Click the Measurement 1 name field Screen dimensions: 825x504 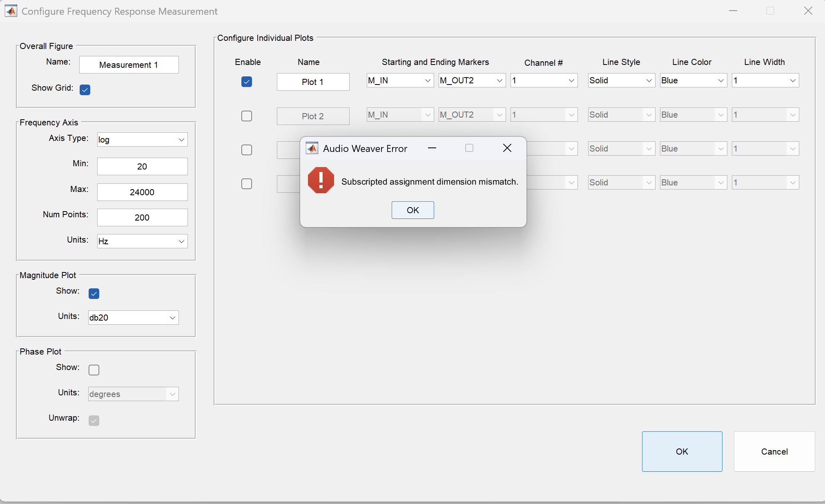click(x=129, y=65)
